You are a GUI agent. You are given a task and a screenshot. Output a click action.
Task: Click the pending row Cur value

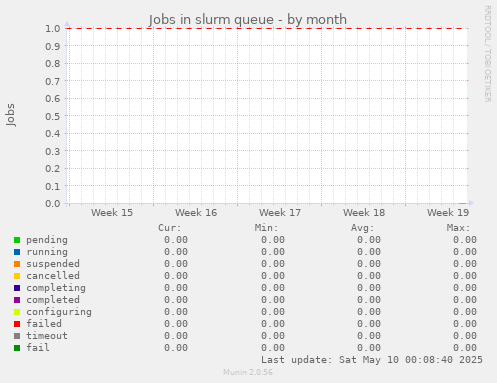(176, 240)
